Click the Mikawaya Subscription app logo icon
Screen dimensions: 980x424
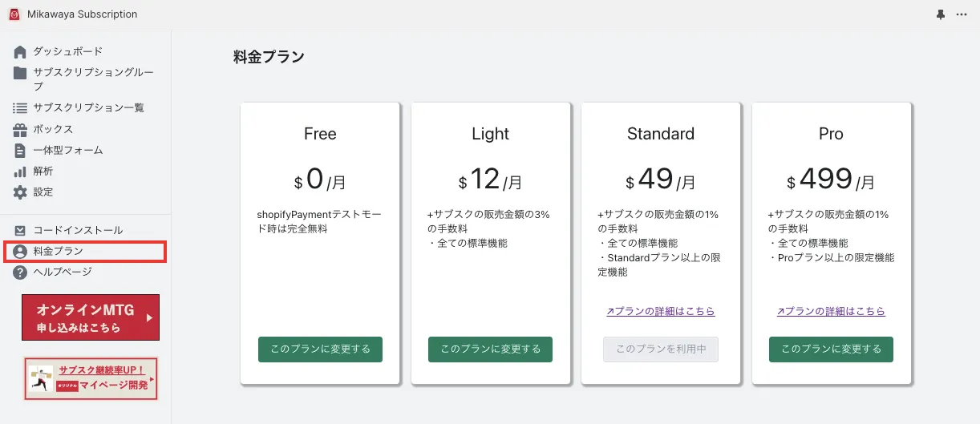14,14
